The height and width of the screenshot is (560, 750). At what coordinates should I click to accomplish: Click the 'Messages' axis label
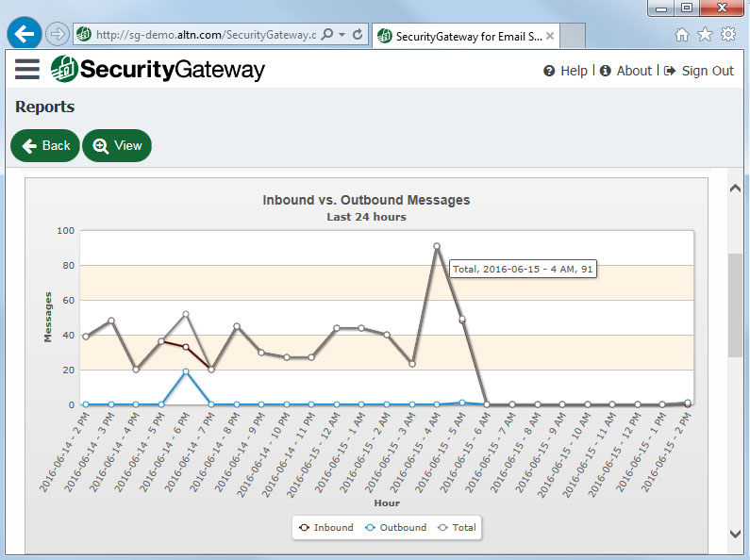[x=48, y=318]
